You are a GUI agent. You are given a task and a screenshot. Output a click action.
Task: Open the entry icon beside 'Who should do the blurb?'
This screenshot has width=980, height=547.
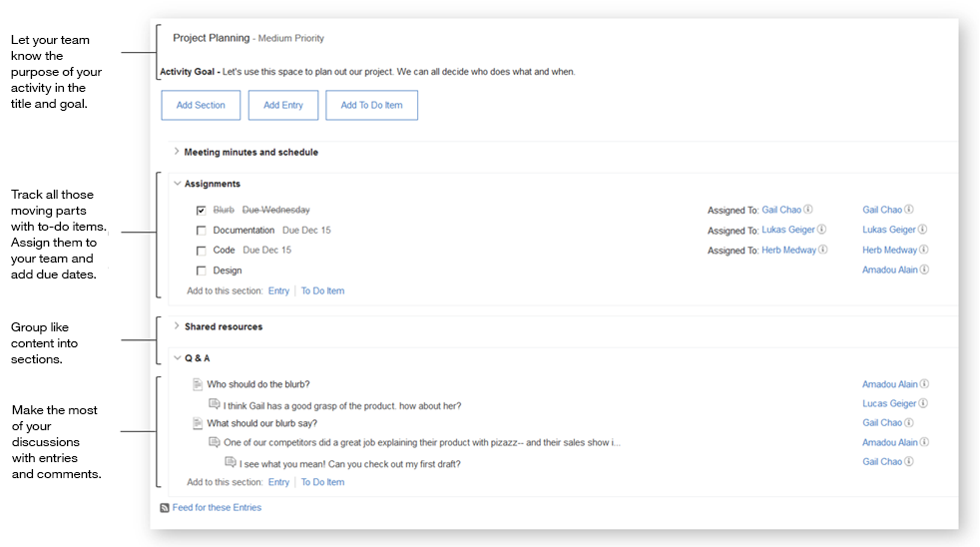[199, 384]
